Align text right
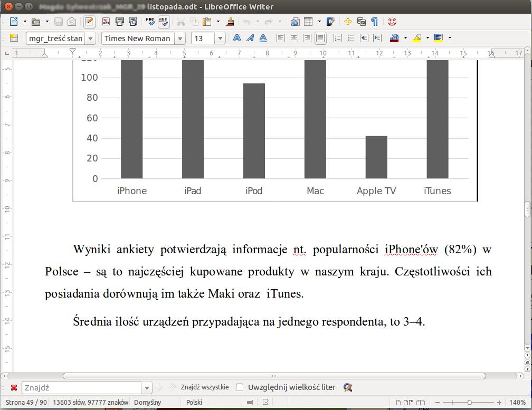 (x=307, y=38)
